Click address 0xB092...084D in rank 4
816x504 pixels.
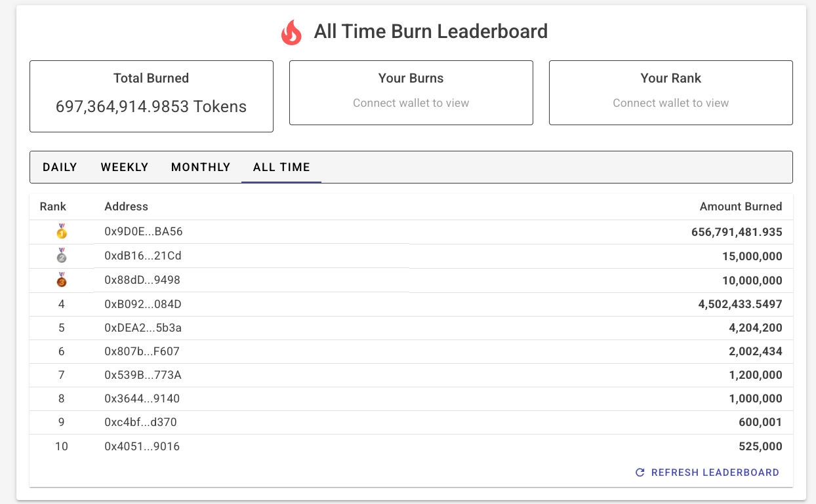pos(143,304)
